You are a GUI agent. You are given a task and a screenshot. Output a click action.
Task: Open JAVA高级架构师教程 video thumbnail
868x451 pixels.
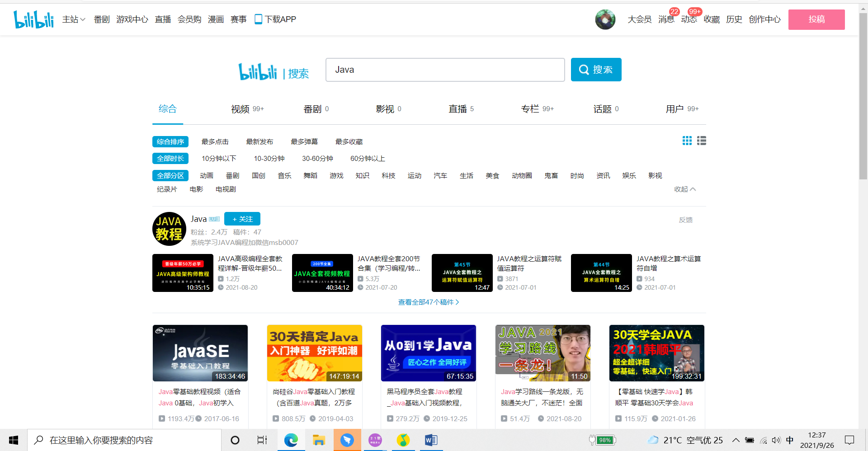pyautogui.click(x=183, y=273)
